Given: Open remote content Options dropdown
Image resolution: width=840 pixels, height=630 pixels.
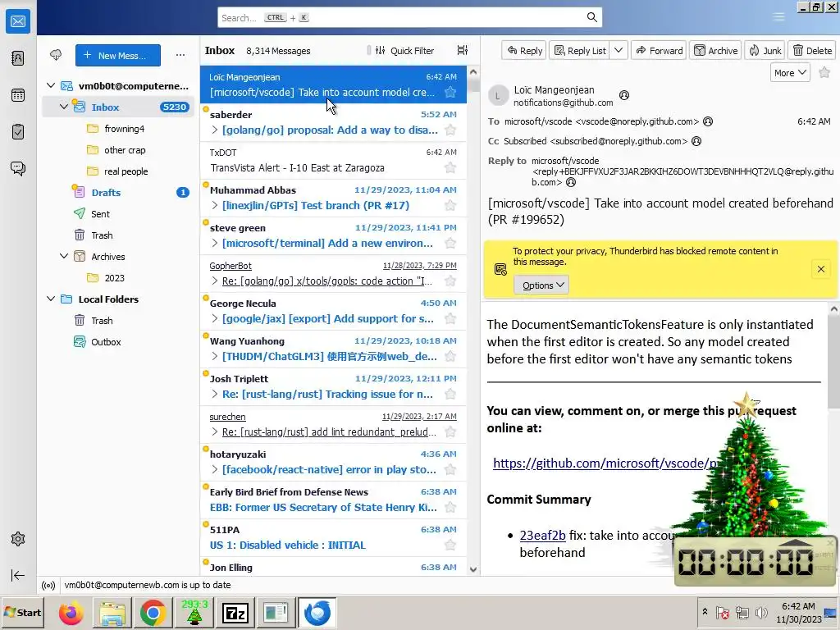Looking at the screenshot, I should pyautogui.click(x=541, y=285).
